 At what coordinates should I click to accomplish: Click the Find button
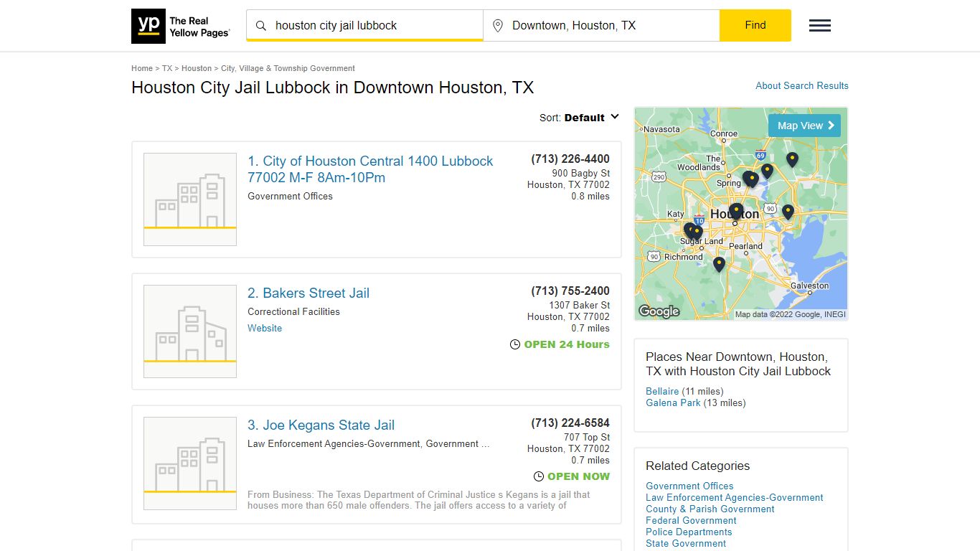tap(755, 25)
